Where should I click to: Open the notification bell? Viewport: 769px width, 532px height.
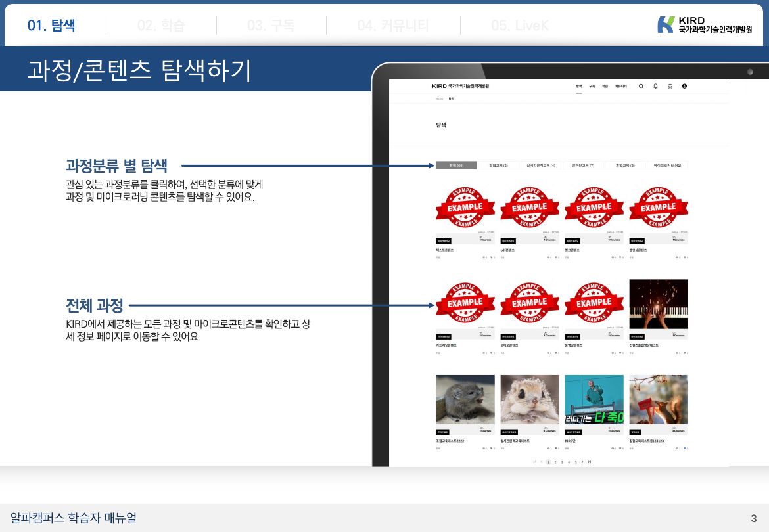(655, 86)
